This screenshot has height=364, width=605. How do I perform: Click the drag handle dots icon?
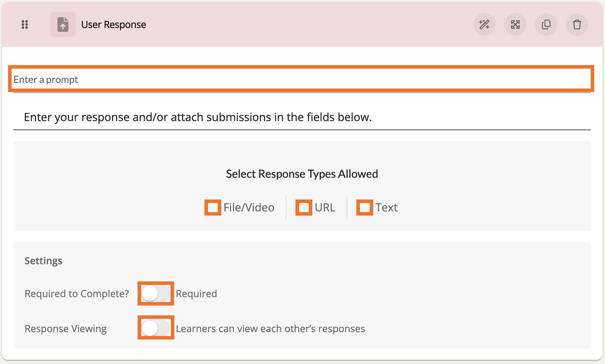[25, 24]
